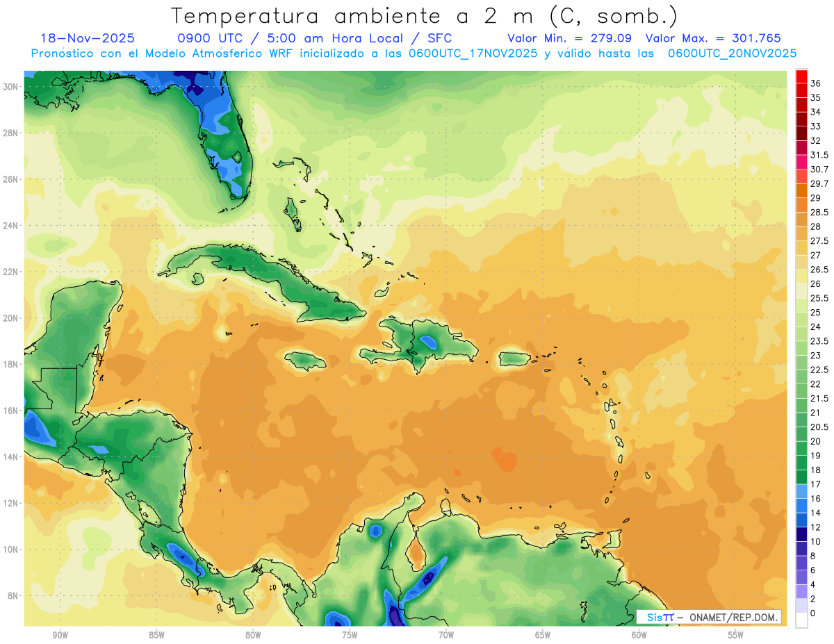Screen dimensions: 834x644
Task: Click the bright red swatch above 36
Action: click(802, 76)
